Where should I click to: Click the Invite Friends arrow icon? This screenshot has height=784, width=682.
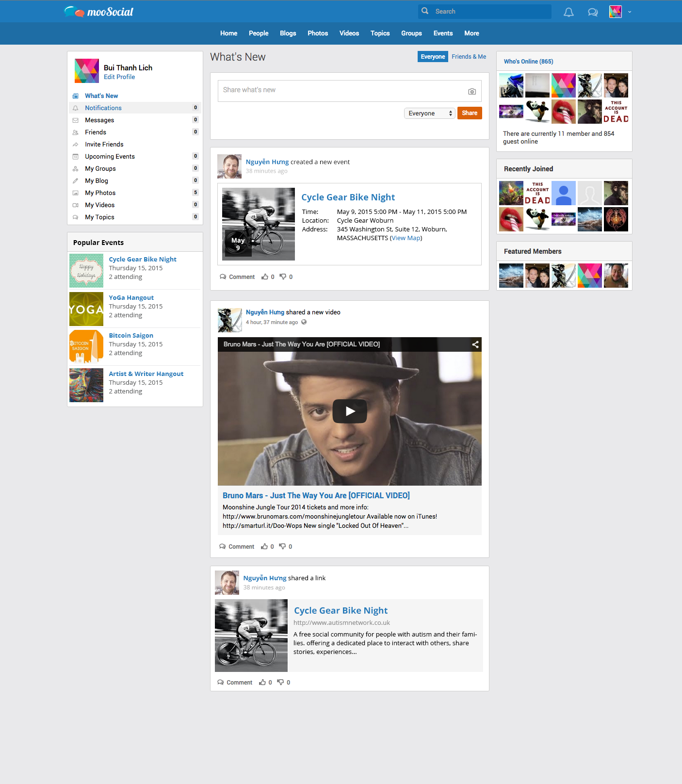(x=75, y=145)
